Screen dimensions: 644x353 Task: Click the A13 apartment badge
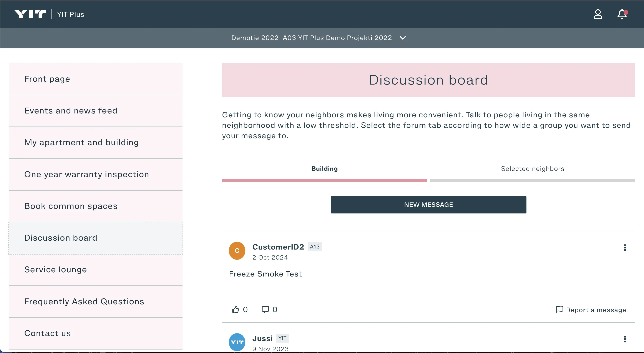pyautogui.click(x=315, y=247)
